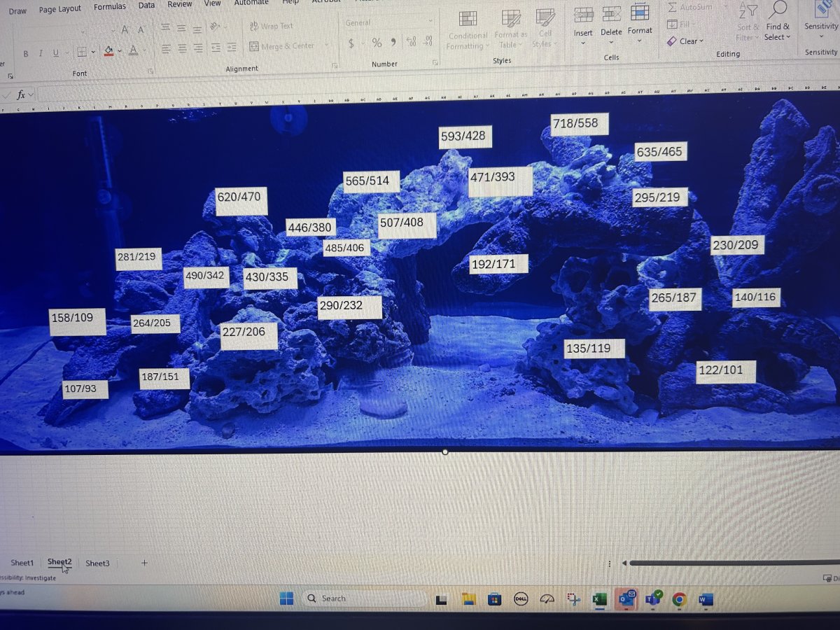
Task: Click the fill color bucket swatch
Action: pyautogui.click(x=108, y=51)
